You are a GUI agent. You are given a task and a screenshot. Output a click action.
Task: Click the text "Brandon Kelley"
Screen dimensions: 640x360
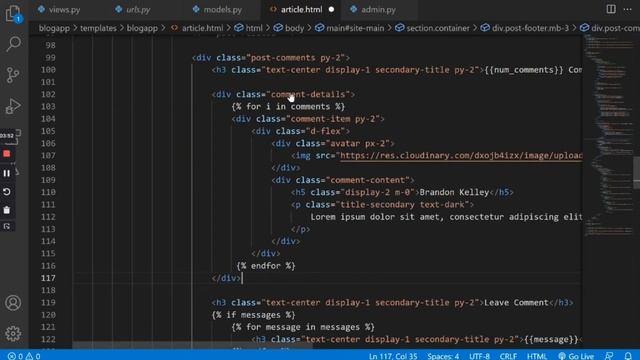(x=454, y=192)
